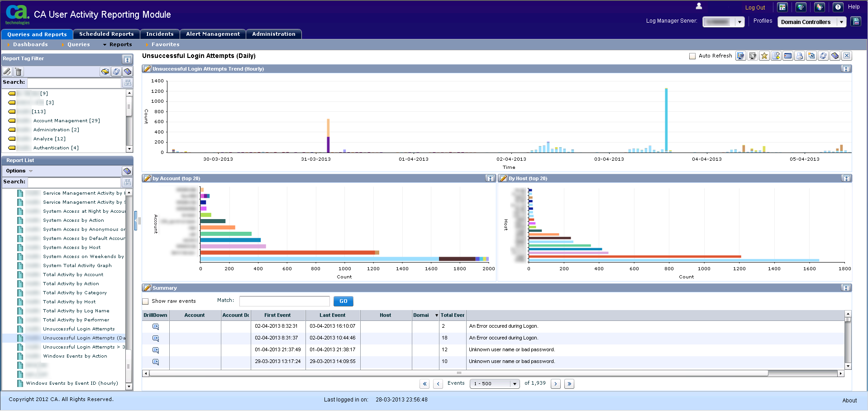Open Windows Events by Action report
The width and height of the screenshot is (868, 411).
click(75, 356)
